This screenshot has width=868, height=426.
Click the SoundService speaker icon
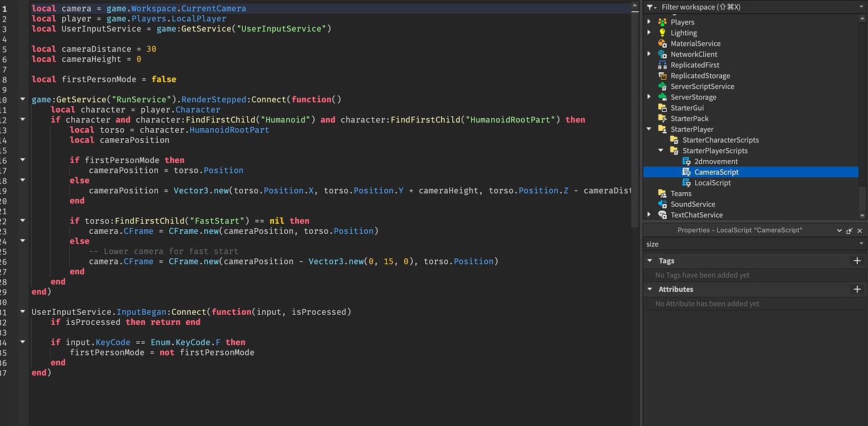click(x=662, y=204)
